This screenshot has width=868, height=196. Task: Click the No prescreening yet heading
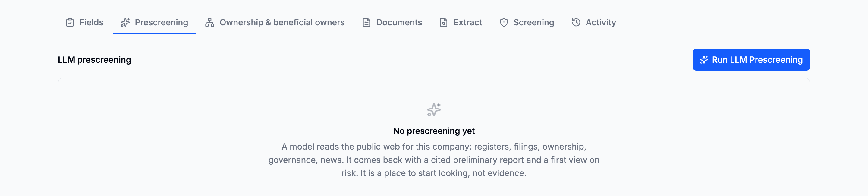tap(434, 131)
